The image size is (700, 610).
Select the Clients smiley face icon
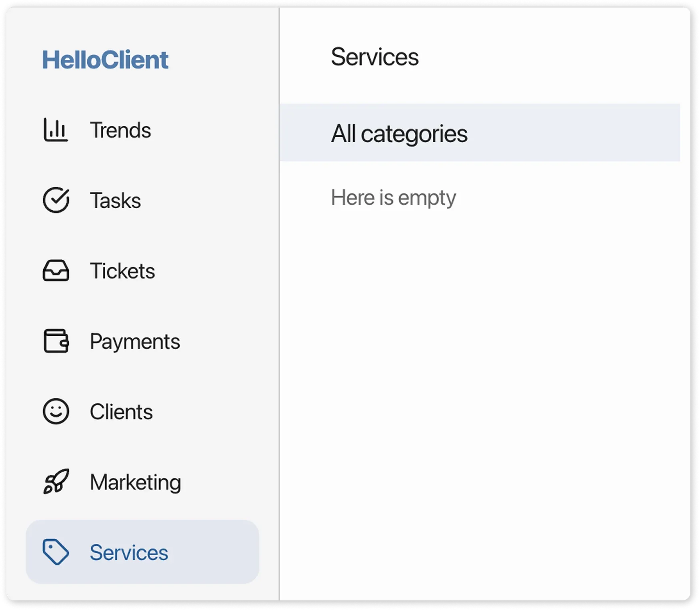pos(56,411)
